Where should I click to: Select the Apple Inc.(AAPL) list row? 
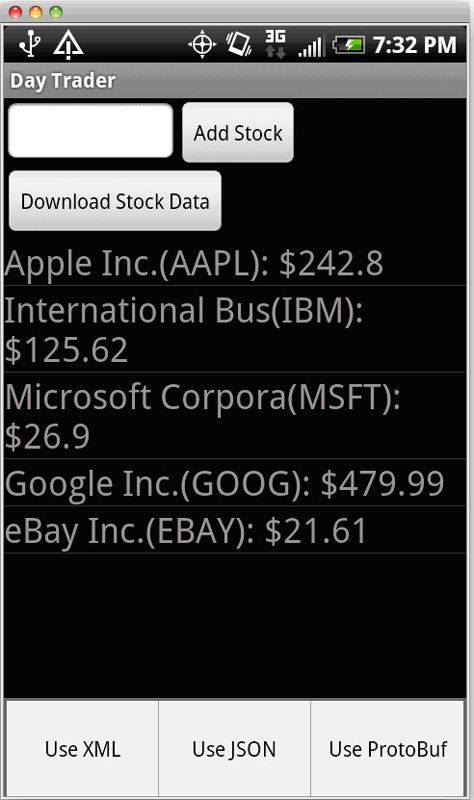(x=235, y=263)
